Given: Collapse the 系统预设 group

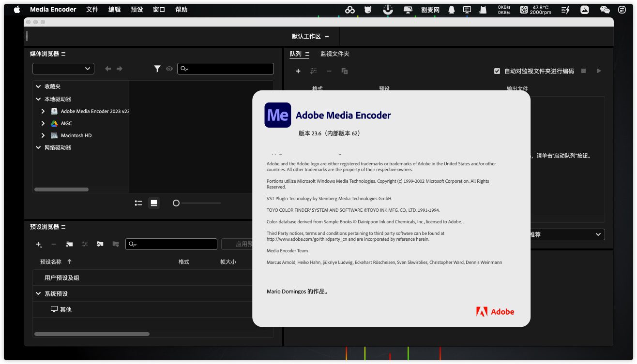Looking at the screenshot, I should (x=38, y=293).
